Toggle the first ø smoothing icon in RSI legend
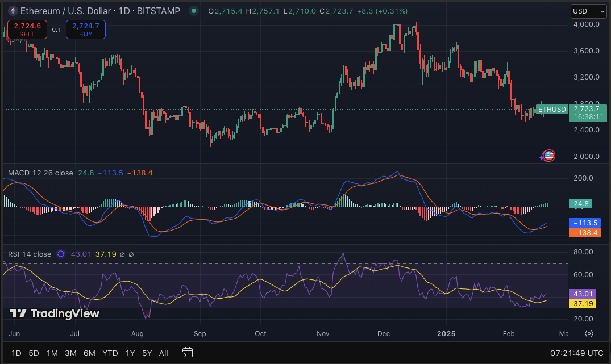Viewport: 611px width, 364px height. point(123,254)
